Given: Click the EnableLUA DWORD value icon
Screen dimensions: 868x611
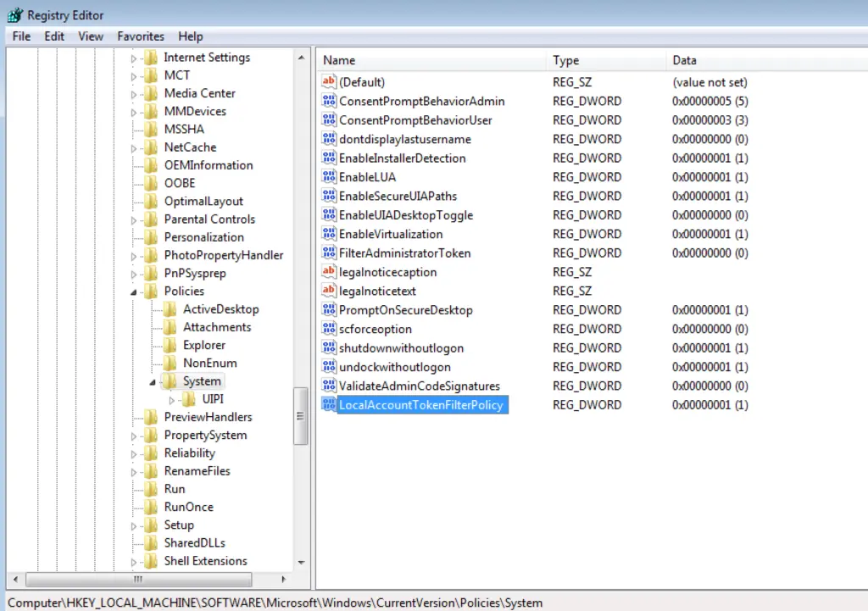Looking at the screenshot, I should (x=329, y=177).
